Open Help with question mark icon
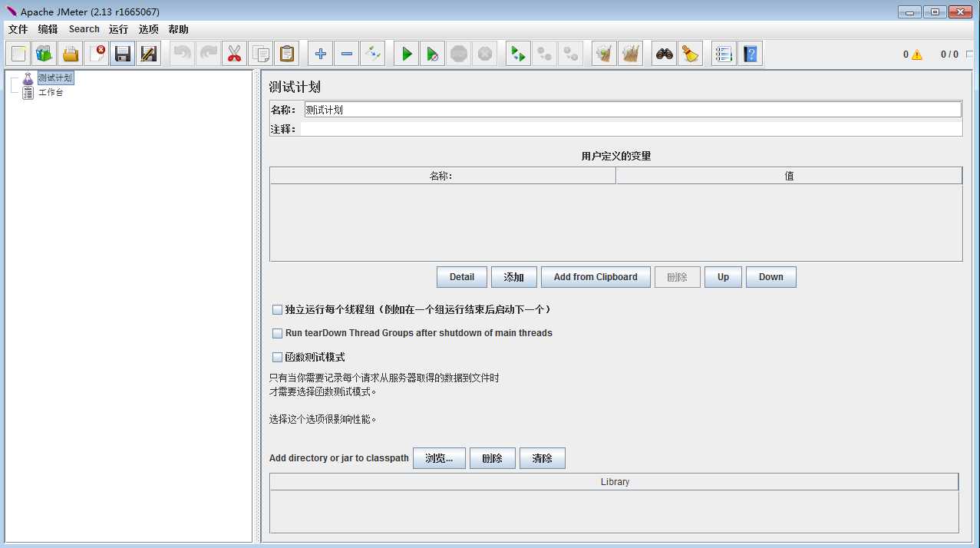This screenshot has width=980, height=548. [x=751, y=54]
